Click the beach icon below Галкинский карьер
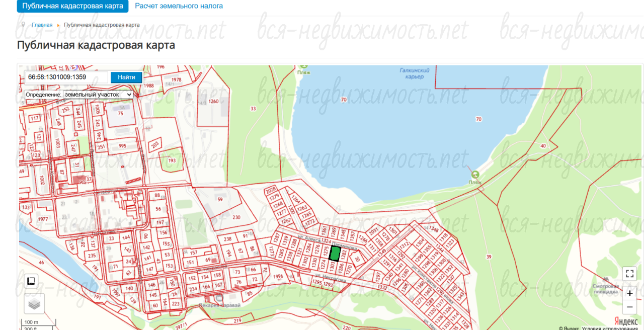The image size is (644, 330). (x=474, y=175)
